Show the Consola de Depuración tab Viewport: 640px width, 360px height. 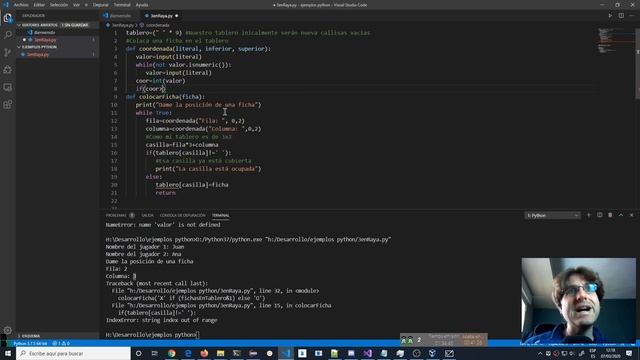tap(182, 215)
